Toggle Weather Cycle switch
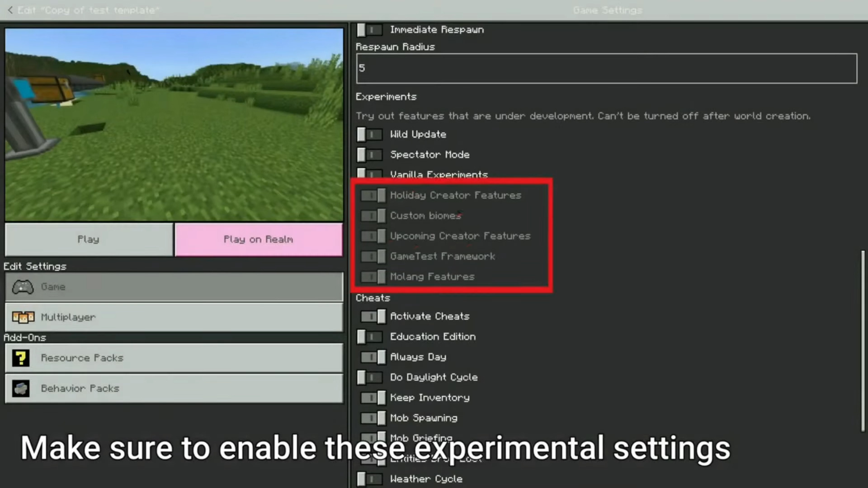Image resolution: width=868 pixels, height=488 pixels. coord(370,479)
